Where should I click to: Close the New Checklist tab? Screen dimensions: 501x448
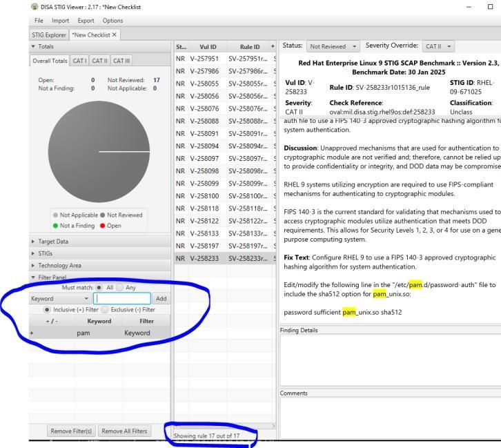point(115,35)
